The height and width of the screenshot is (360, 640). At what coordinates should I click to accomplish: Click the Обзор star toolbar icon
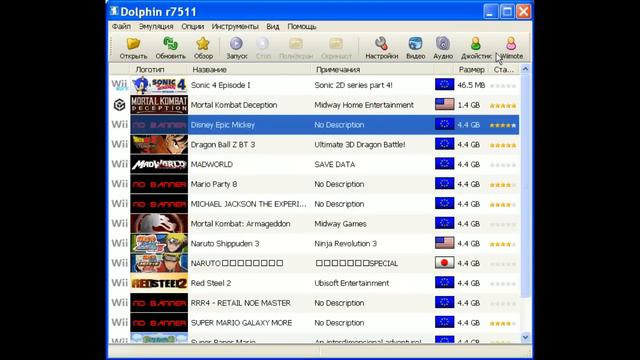pyautogui.click(x=203, y=43)
